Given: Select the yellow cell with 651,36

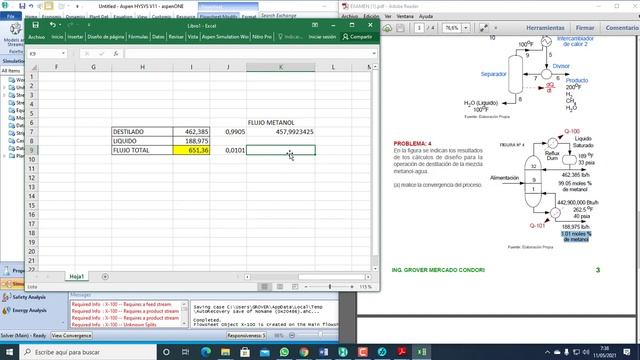Looking at the screenshot, I should coord(191,150).
